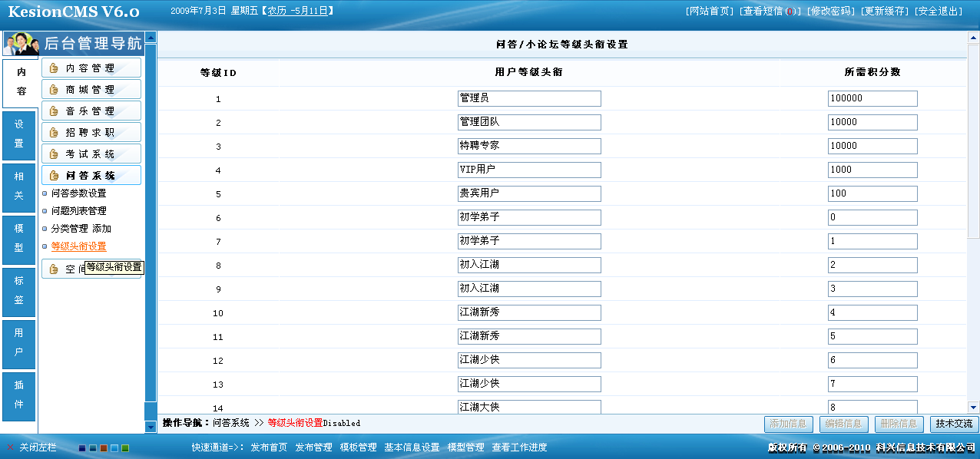Switch to the 插件 sidebar tab
This screenshot has height=459, width=980.
pos(18,395)
